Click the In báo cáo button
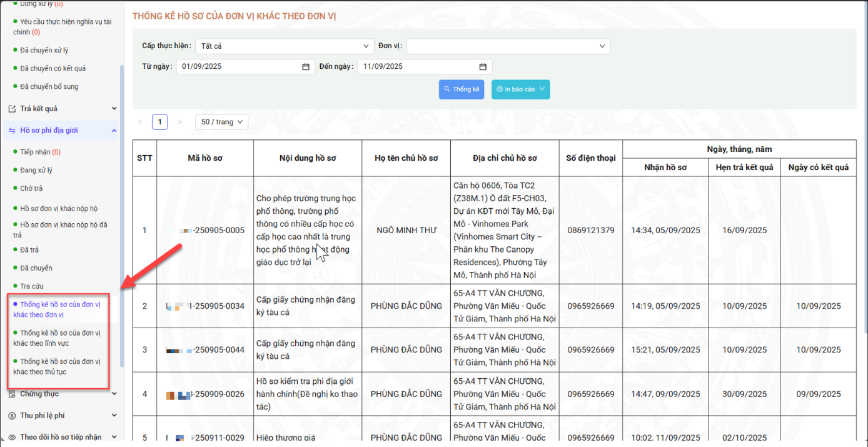This screenshot has width=868, height=447. (520, 89)
